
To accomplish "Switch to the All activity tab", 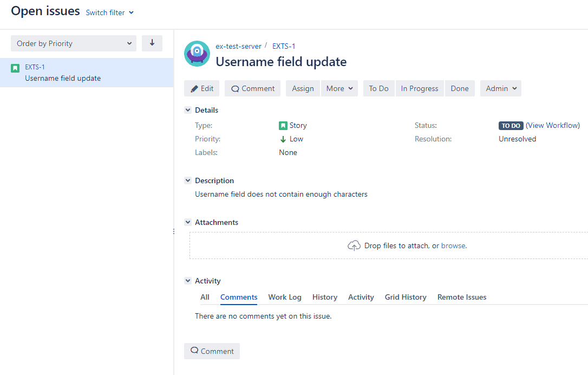I will tap(205, 297).
